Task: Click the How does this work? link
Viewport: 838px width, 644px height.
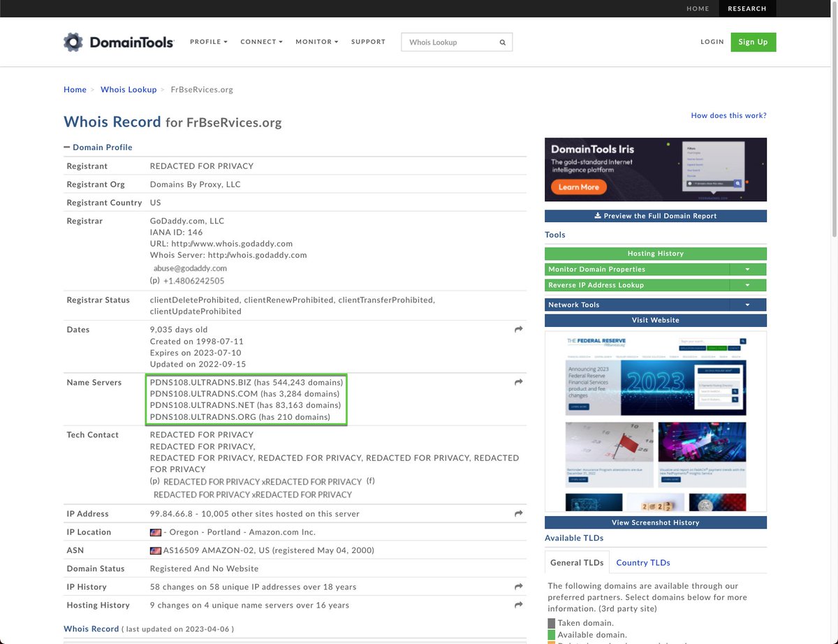Action: [x=728, y=115]
